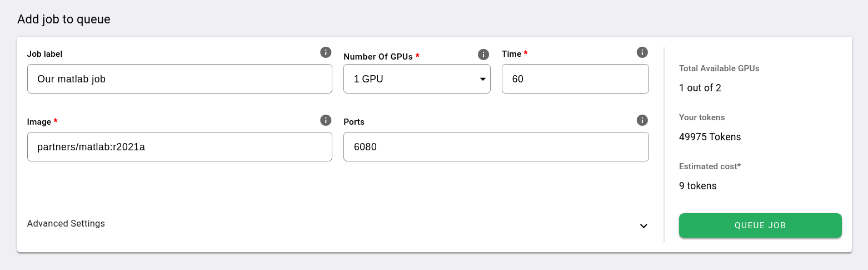Open the Number Of GPUs dropdown
The width and height of the screenshot is (868, 270).
(x=417, y=79)
